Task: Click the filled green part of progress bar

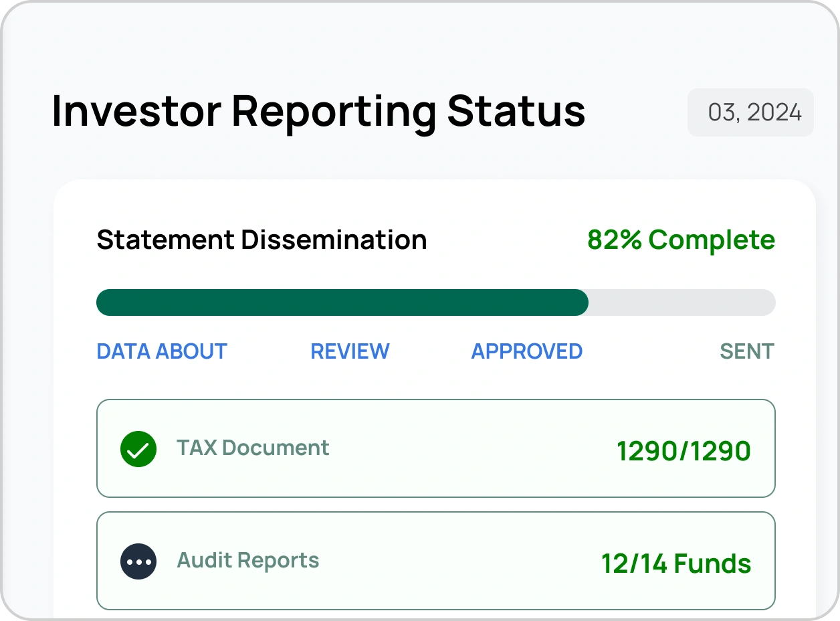Action: (341, 302)
